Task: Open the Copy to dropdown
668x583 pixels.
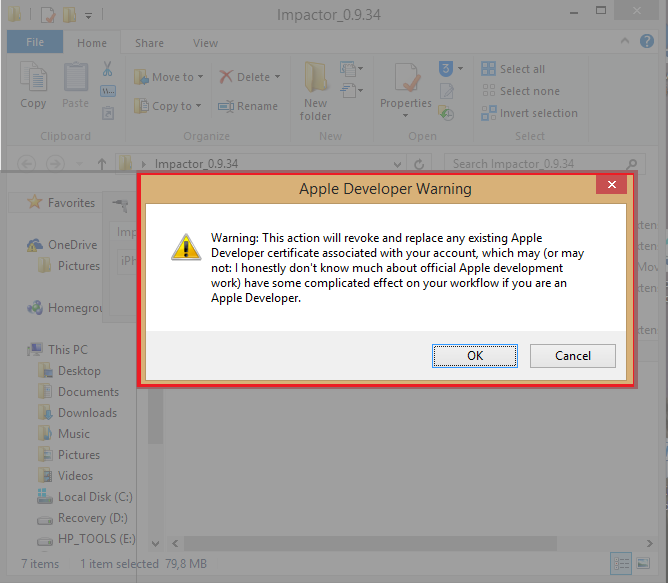Action: [167, 106]
